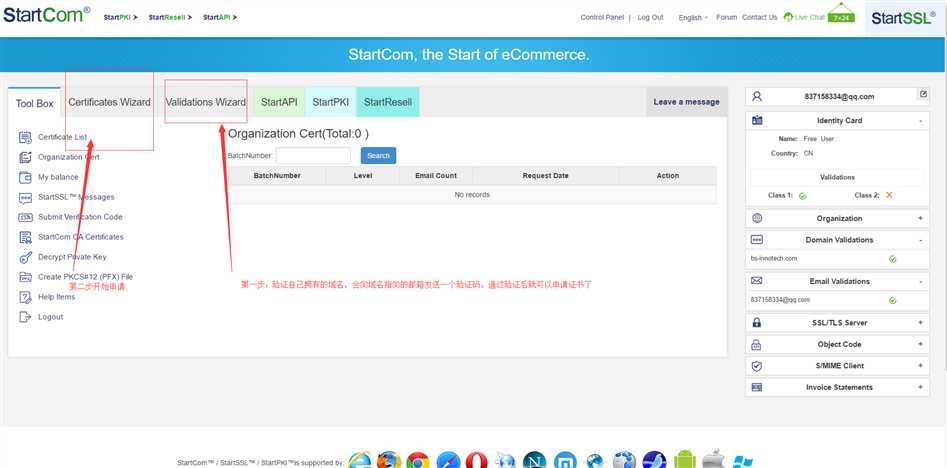Click the Leave a message button
Viewport: 947px width, 468px height.
click(x=686, y=102)
